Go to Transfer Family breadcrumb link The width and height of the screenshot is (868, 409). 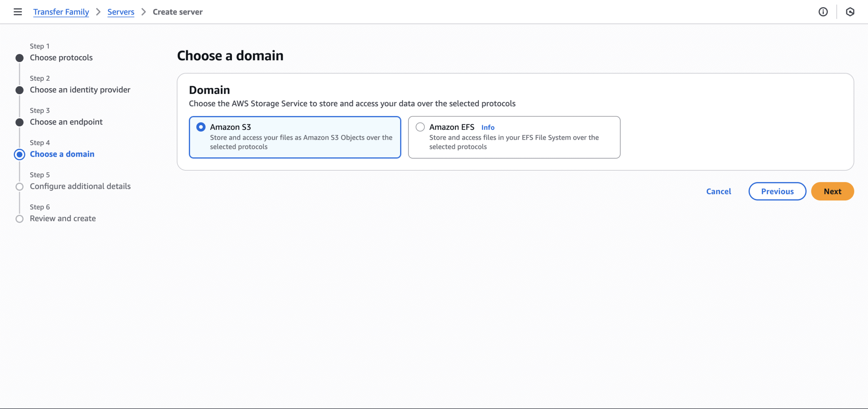[61, 12]
